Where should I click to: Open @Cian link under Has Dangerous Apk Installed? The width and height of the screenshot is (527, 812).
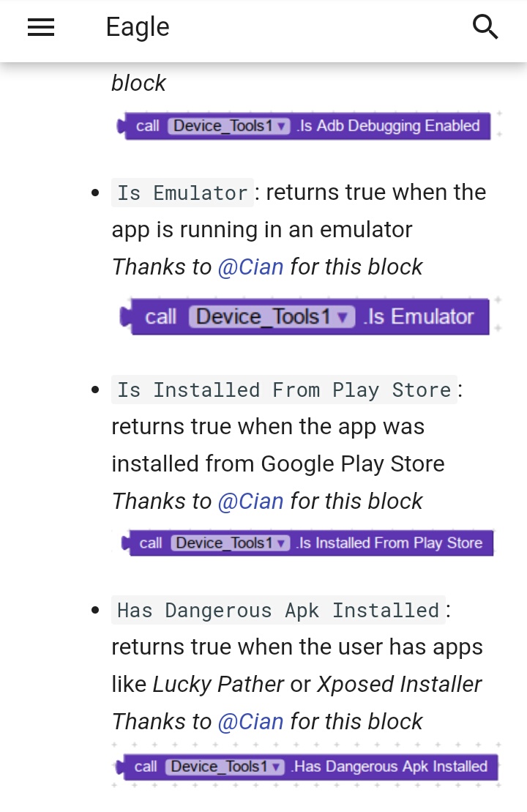coord(250,722)
